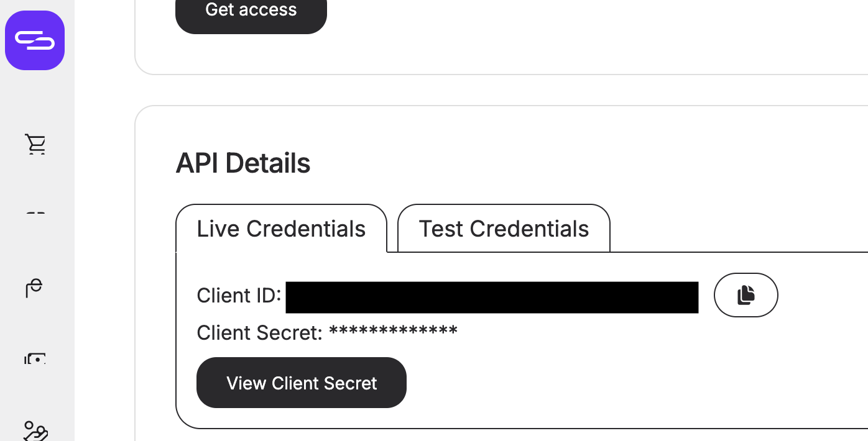Screen dimensions: 868x441
Task: Switch to the Live Credentials tab
Action: tap(281, 229)
